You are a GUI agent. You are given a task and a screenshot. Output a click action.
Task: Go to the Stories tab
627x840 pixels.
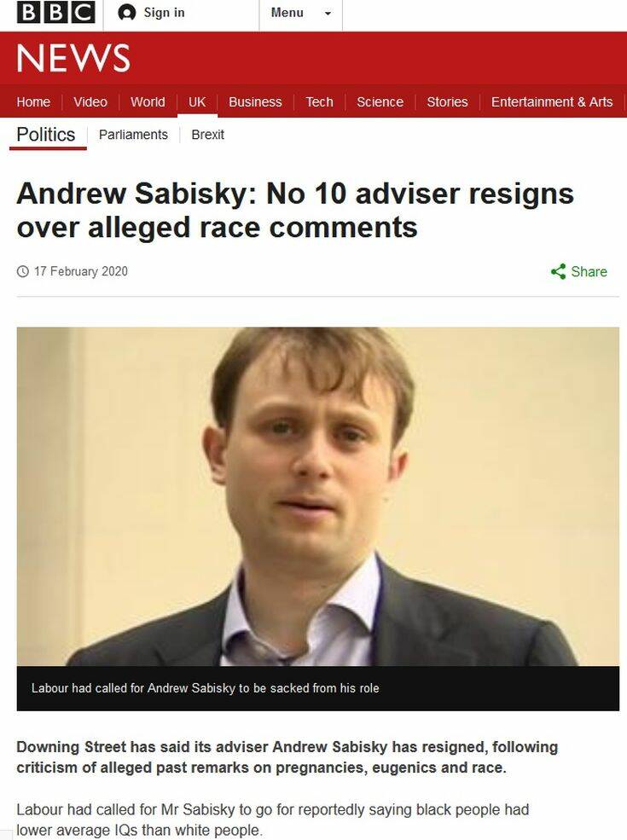[x=447, y=101]
